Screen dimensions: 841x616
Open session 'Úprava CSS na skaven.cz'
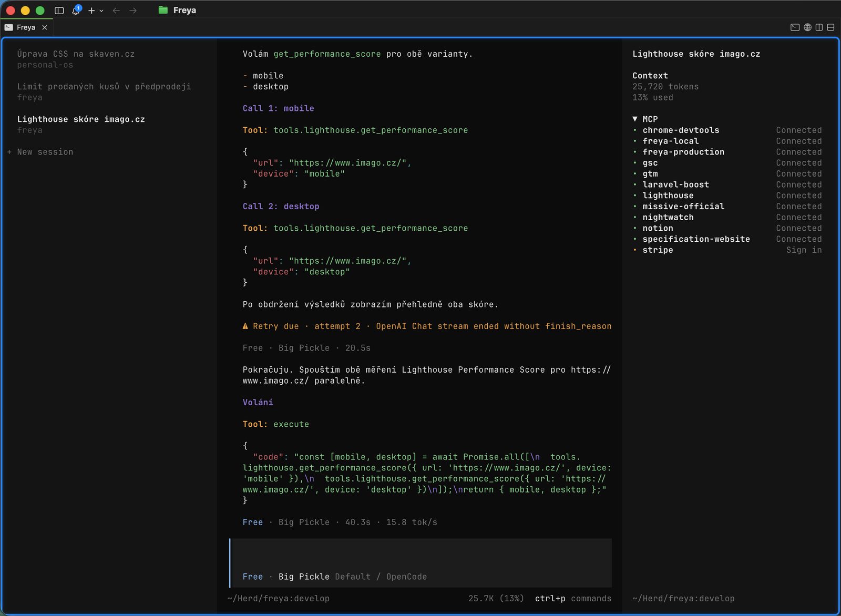pyautogui.click(x=76, y=59)
